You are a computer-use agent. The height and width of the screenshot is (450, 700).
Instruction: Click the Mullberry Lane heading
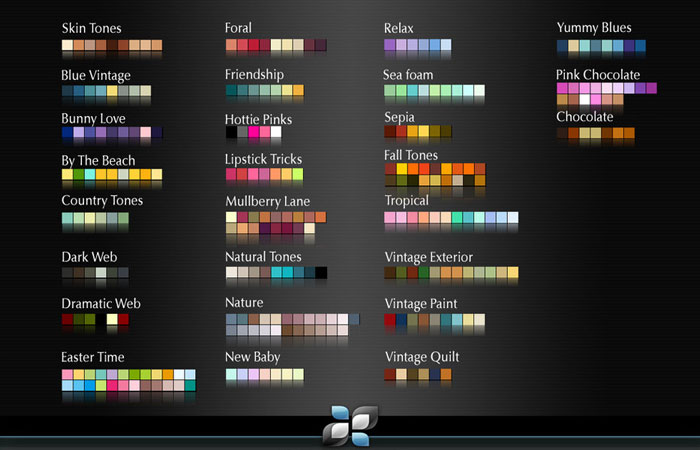click(x=267, y=201)
